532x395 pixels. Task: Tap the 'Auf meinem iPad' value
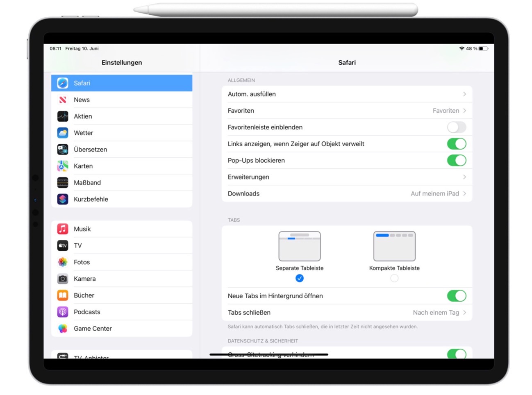click(435, 194)
